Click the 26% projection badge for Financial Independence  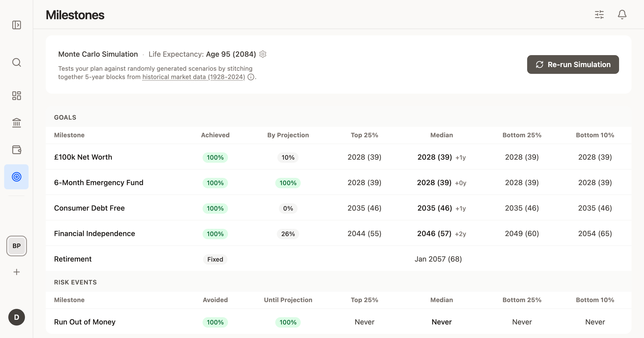(288, 234)
